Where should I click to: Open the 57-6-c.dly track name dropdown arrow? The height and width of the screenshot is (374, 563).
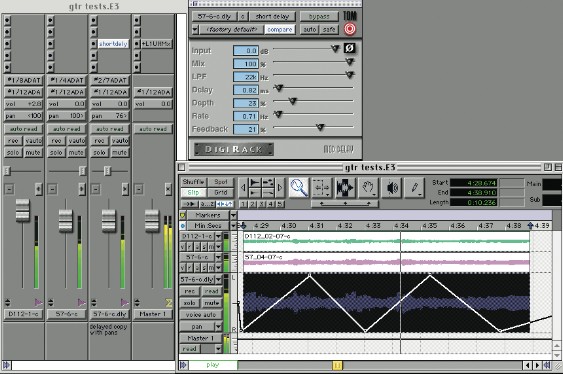[218, 279]
